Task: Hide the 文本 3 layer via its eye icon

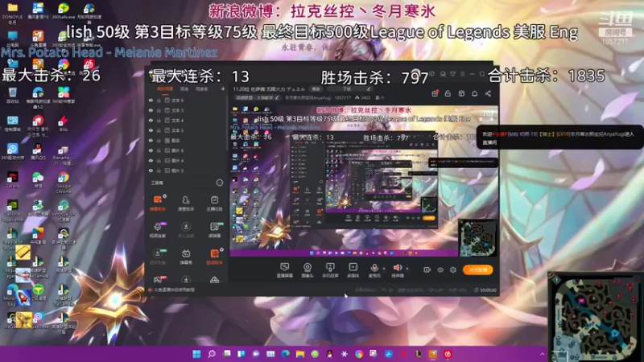Action: (x=151, y=130)
